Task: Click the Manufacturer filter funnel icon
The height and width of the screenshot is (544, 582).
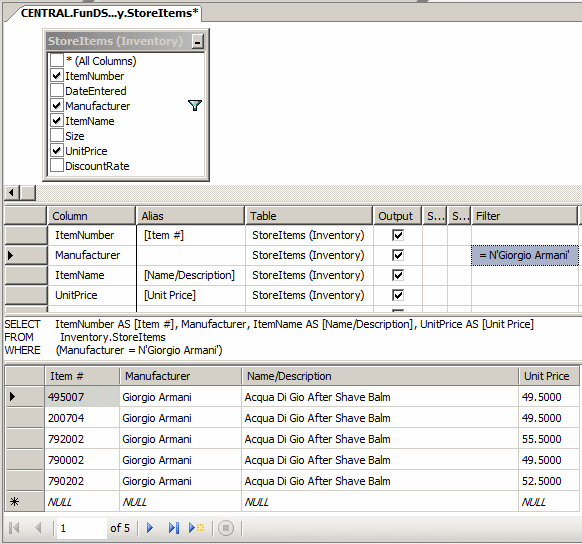Action: click(x=194, y=106)
